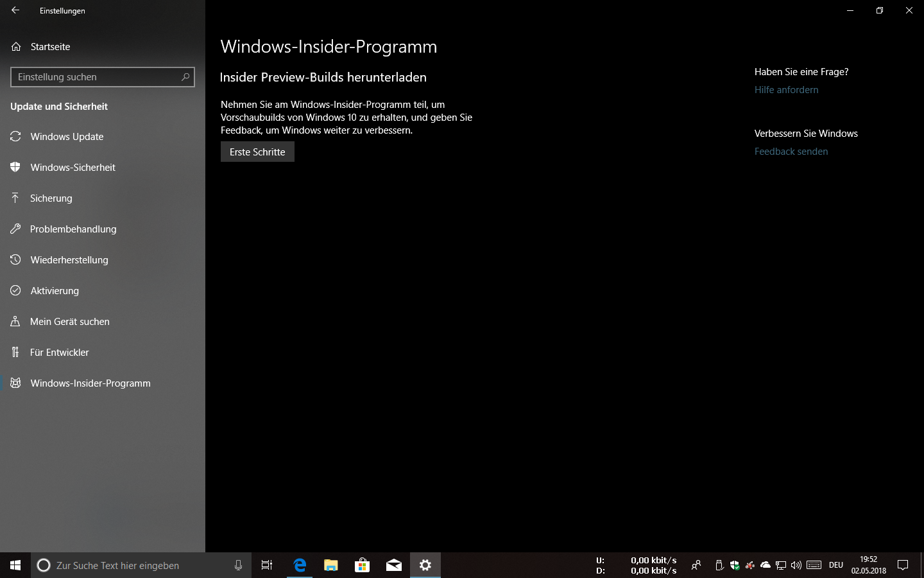Open File Explorer from taskbar
This screenshot has width=924, height=578.
[330, 565]
